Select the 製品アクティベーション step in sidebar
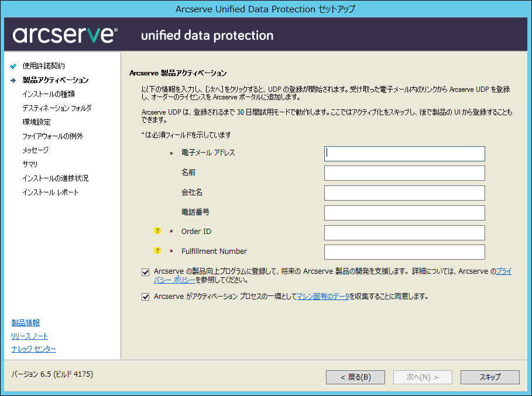This screenshot has height=396, width=532. point(55,80)
